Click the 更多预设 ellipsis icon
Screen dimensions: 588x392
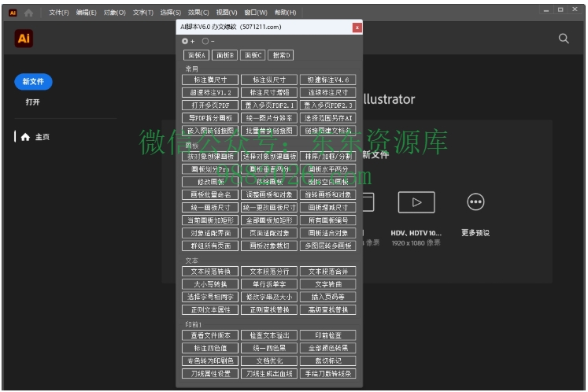click(475, 203)
